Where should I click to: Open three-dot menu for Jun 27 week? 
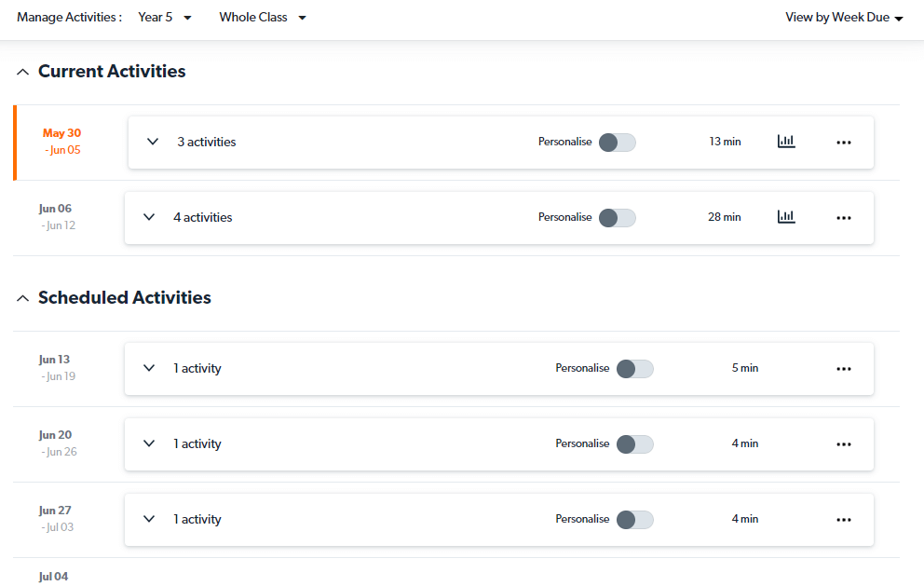pyautogui.click(x=844, y=520)
